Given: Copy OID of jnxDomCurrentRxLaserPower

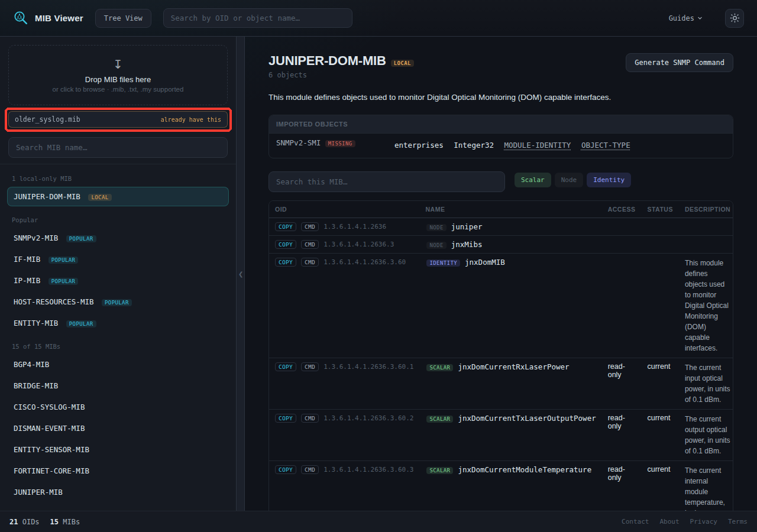Looking at the screenshot, I should [286, 366].
